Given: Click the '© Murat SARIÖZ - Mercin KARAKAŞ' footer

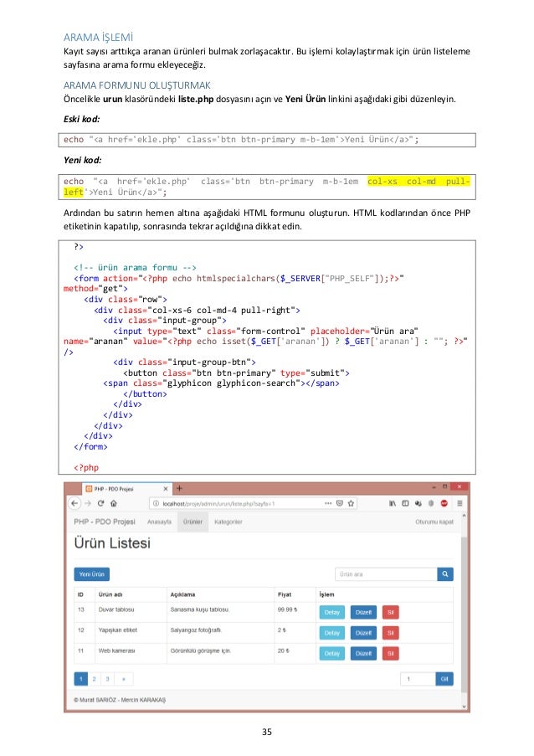Looking at the screenshot, I should pyautogui.click(x=120, y=700).
